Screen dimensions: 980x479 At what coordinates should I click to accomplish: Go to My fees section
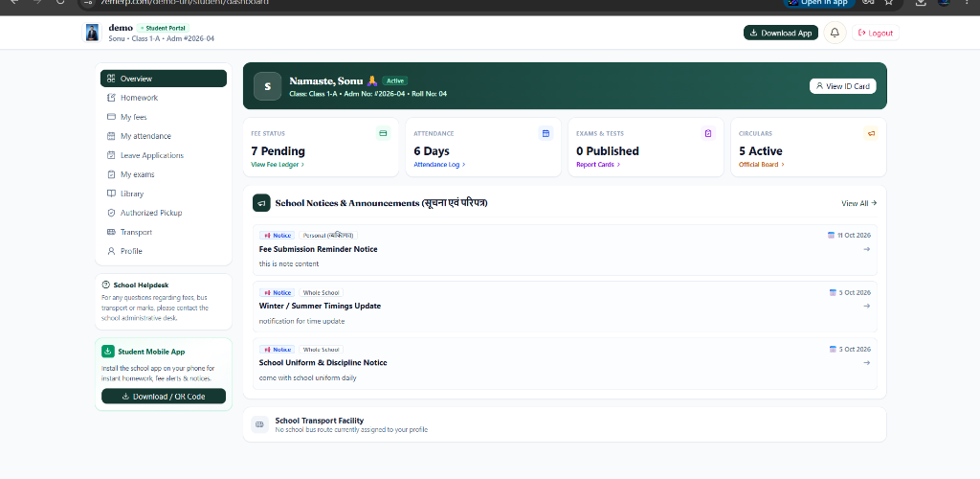tap(164, 117)
